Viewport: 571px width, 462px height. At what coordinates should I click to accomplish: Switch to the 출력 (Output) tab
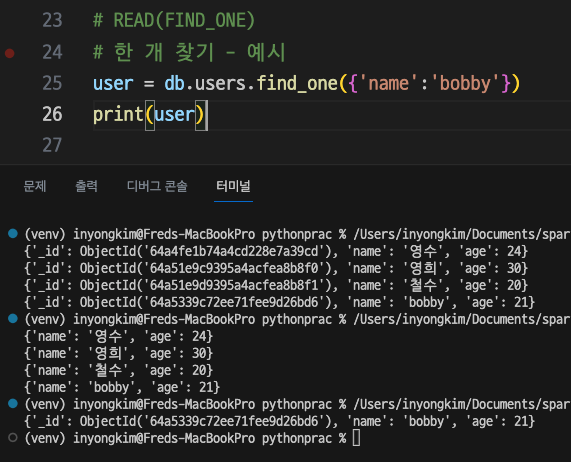click(x=86, y=186)
